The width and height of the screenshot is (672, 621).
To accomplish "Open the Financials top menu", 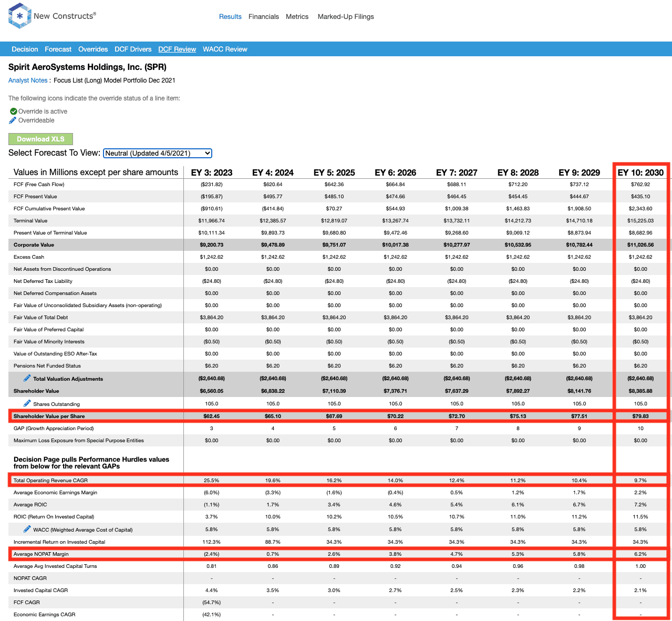I will [264, 17].
